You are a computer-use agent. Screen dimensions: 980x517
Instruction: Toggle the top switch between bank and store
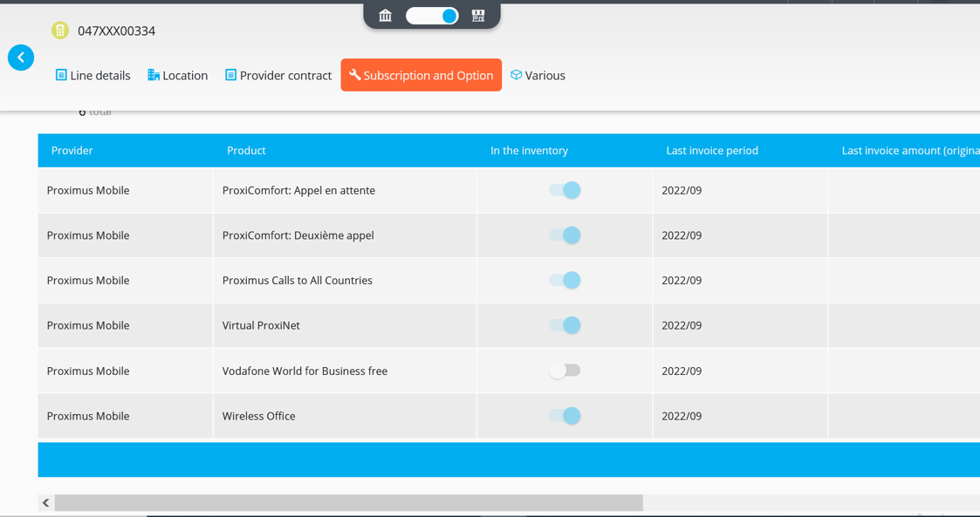point(432,16)
